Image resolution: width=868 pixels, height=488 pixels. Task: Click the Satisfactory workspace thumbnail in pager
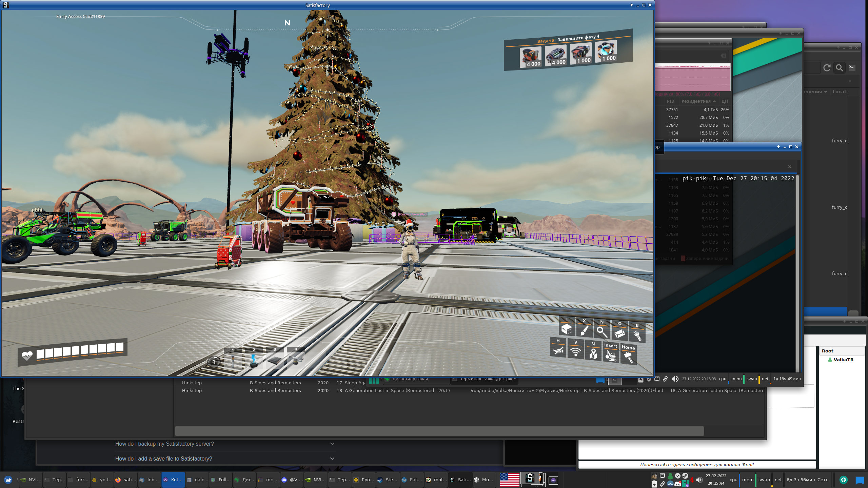(530, 478)
